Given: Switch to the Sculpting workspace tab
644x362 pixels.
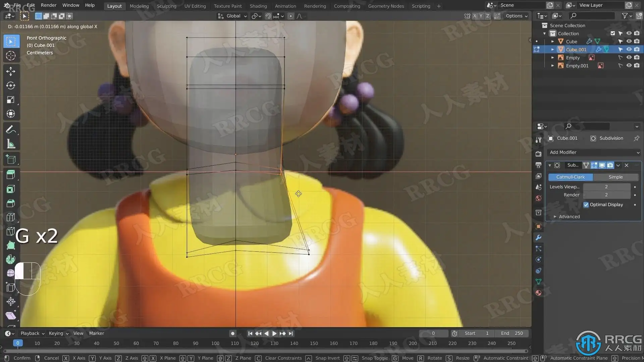Looking at the screenshot, I should coord(166,6).
